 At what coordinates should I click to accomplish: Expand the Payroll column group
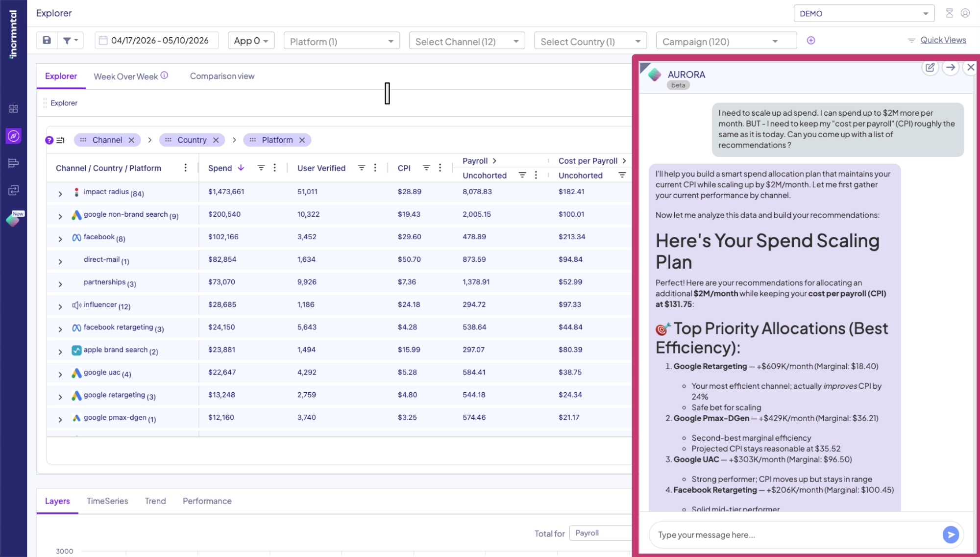pyautogui.click(x=494, y=161)
